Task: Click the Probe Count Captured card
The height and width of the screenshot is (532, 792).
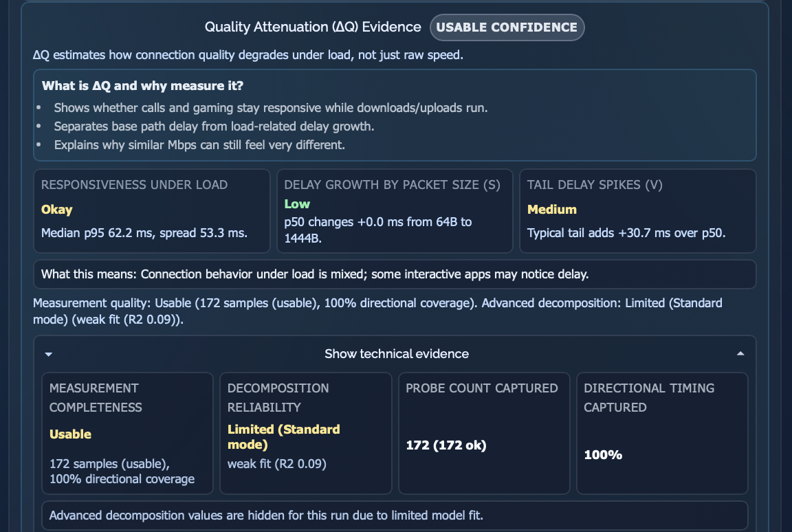Action: pyautogui.click(x=484, y=433)
